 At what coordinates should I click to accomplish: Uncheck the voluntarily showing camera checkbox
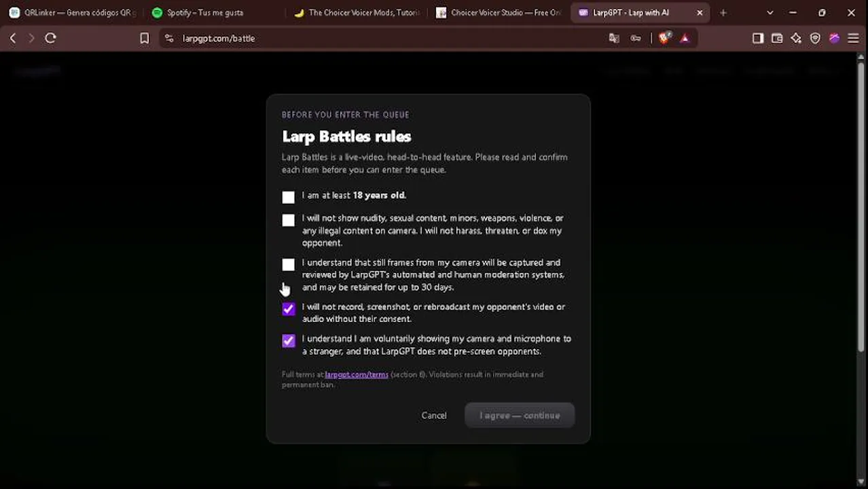(289, 341)
